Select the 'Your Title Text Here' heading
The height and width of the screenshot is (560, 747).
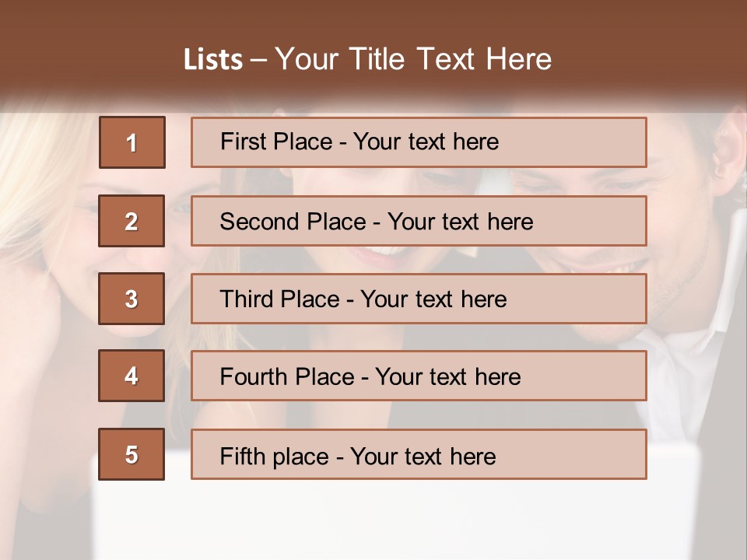point(413,59)
